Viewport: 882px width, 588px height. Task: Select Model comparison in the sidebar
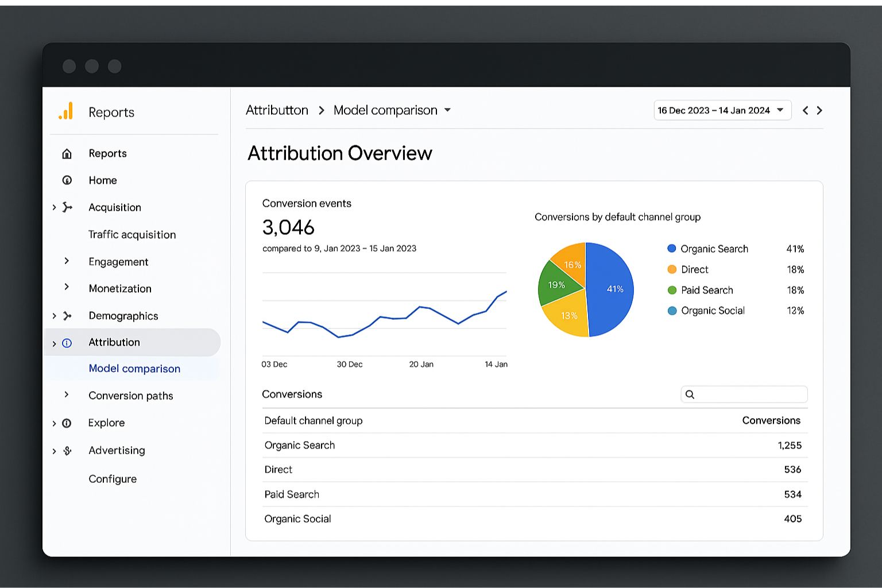[x=134, y=368]
